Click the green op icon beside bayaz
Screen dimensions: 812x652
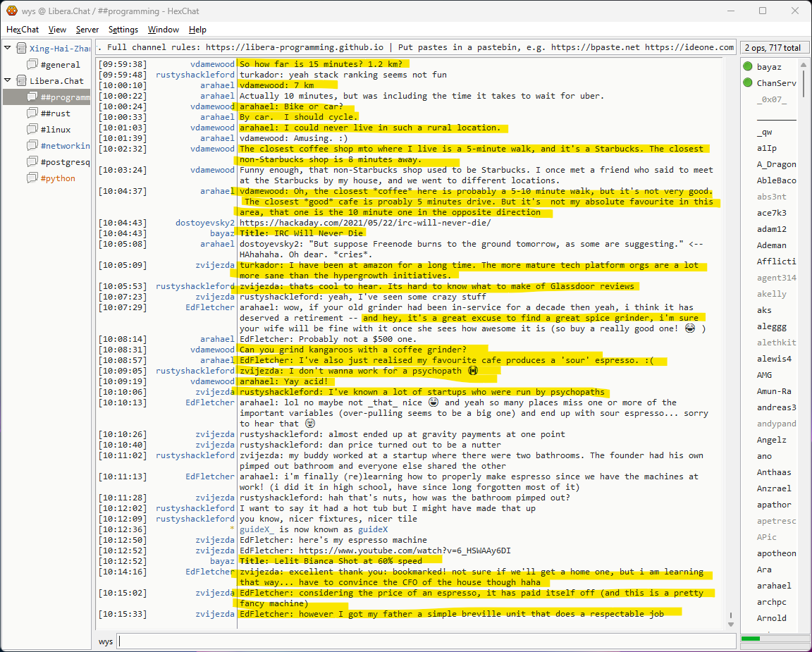747,66
